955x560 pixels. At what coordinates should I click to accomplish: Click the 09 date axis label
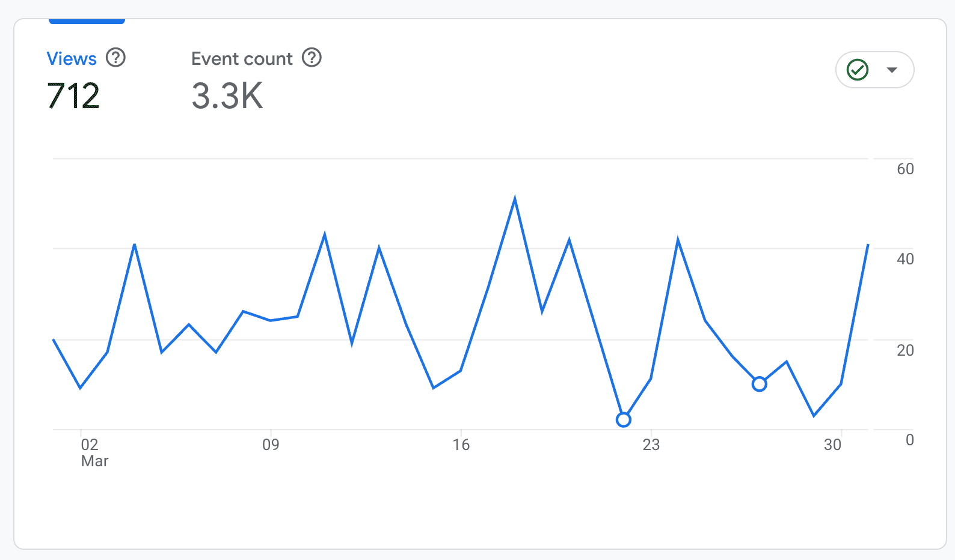click(271, 445)
